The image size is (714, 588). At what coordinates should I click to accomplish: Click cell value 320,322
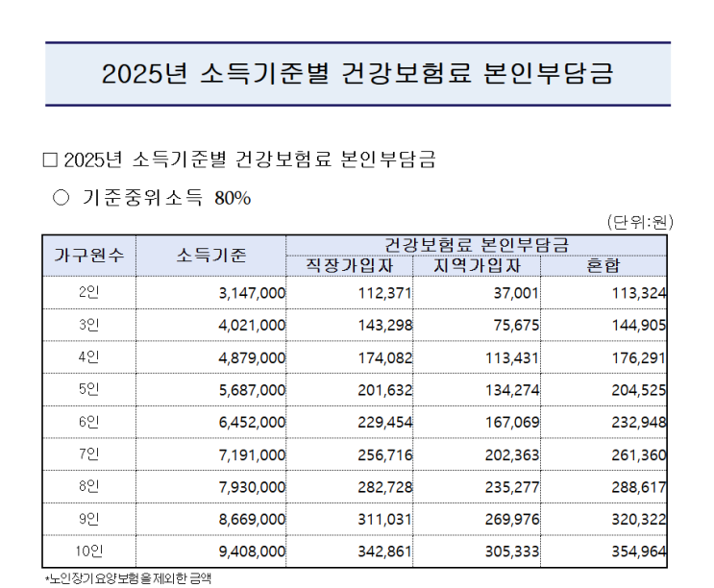coord(639,519)
